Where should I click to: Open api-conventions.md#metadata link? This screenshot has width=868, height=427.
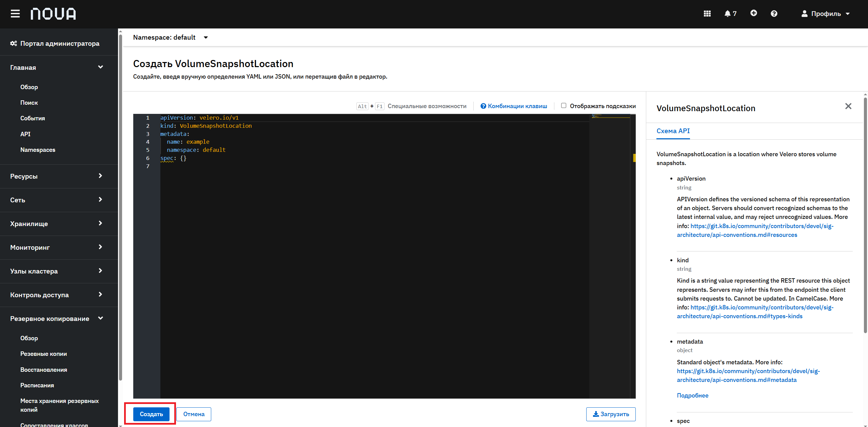(x=748, y=375)
